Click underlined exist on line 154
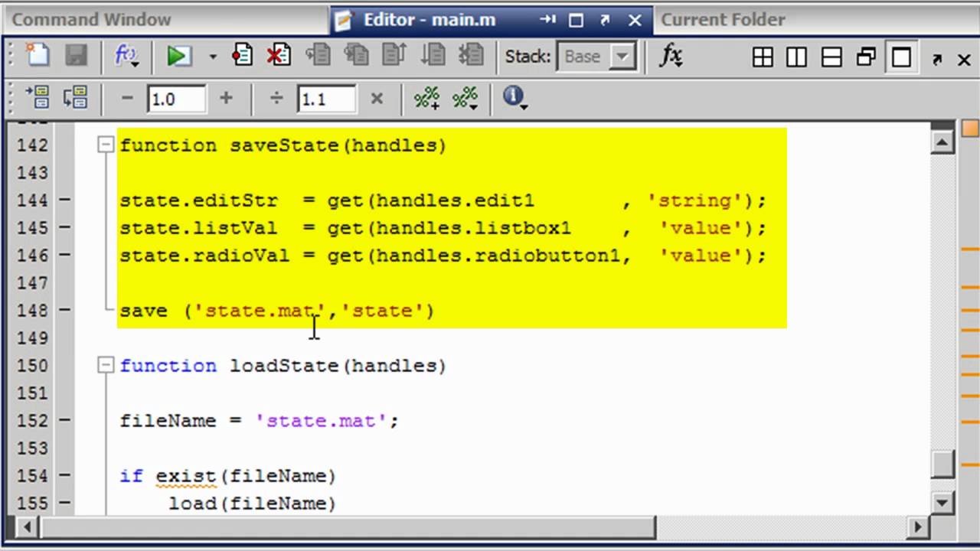The image size is (980, 551). point(186,476)
